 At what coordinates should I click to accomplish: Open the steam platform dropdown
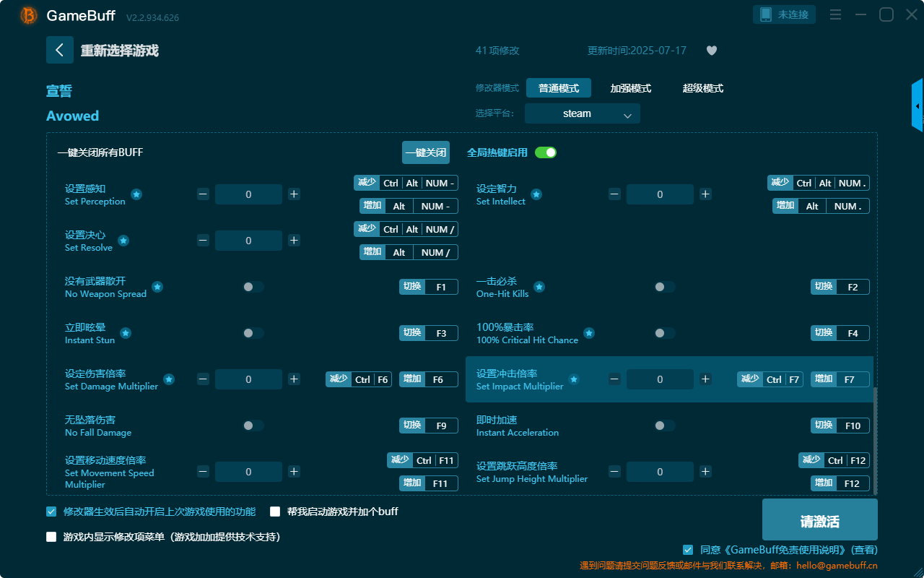[x=583, y=113]
